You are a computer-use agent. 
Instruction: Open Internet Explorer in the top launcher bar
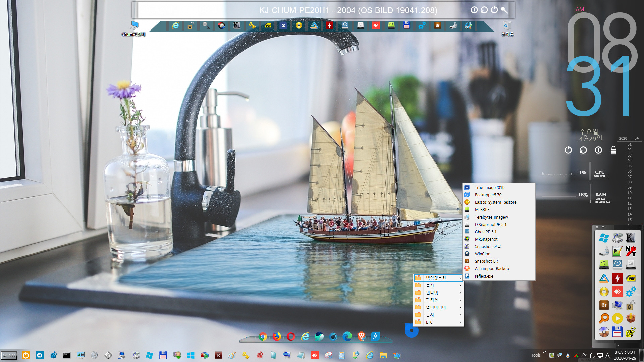[175, 25]
